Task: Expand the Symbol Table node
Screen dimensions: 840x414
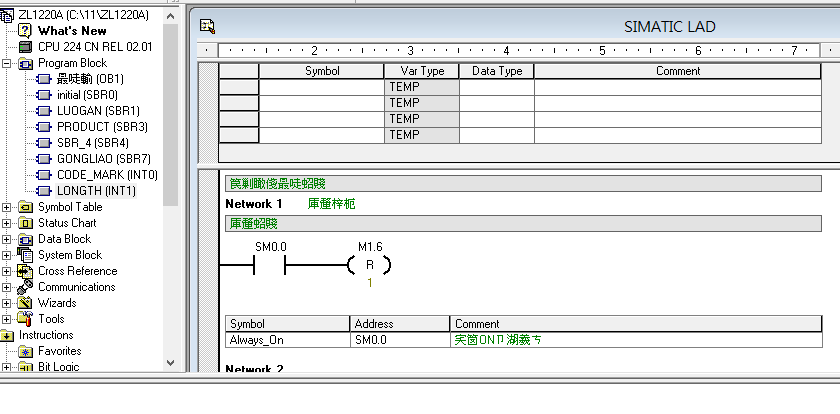Action: (8, 207)
